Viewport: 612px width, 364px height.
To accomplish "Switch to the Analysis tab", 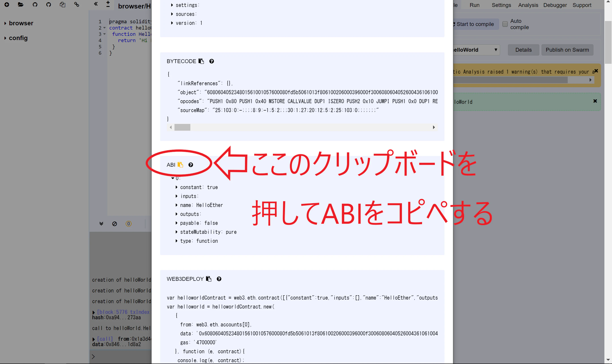I will click(528, 5).
